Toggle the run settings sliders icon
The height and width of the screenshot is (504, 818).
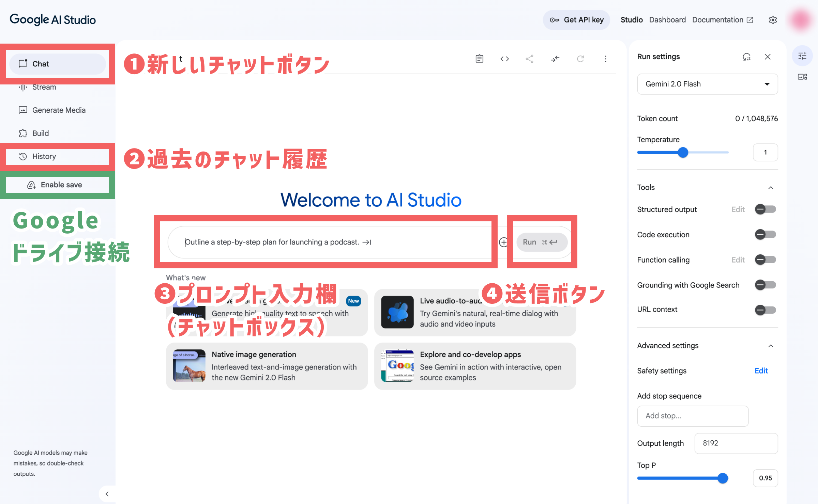(802, 56)
